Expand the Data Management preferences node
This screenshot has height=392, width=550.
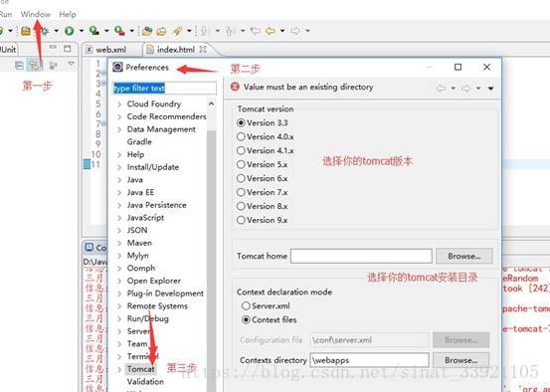tap(119, 129)
